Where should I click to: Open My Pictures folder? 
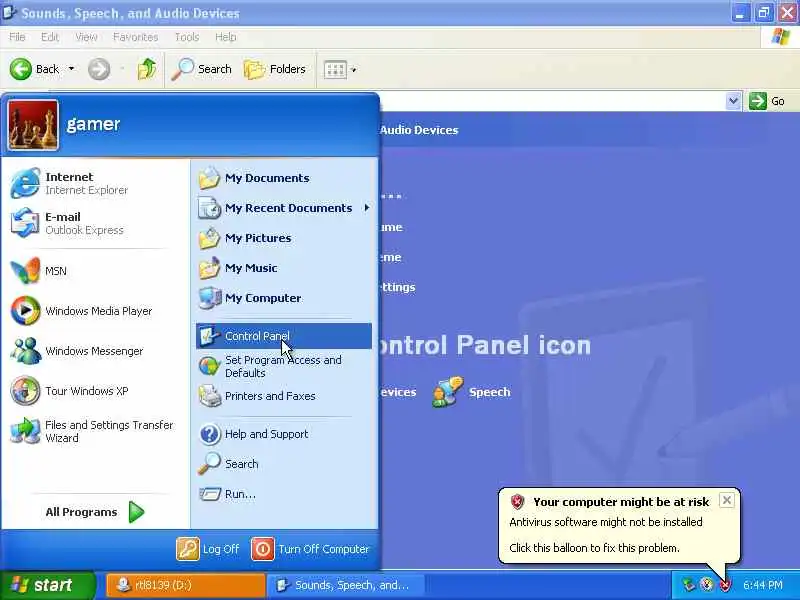[245, 238]
